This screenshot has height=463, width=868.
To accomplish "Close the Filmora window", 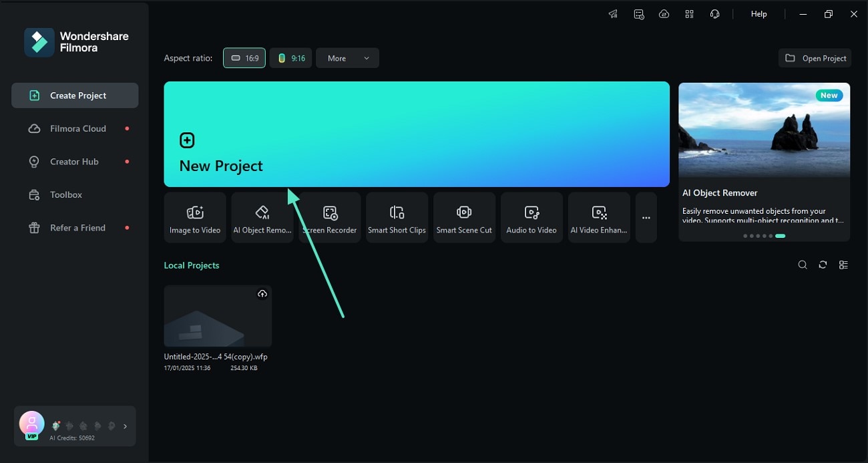I will tap(854, 14).
